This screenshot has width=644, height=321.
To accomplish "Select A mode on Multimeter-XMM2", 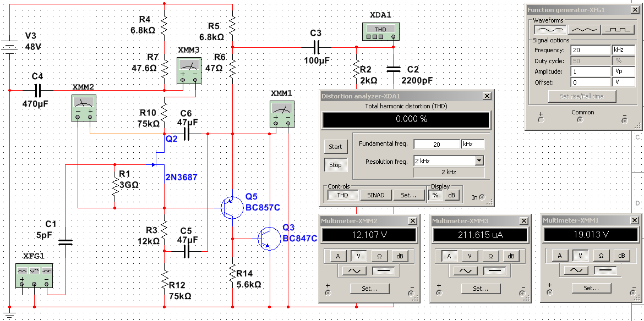I will (x=338, y=256).
